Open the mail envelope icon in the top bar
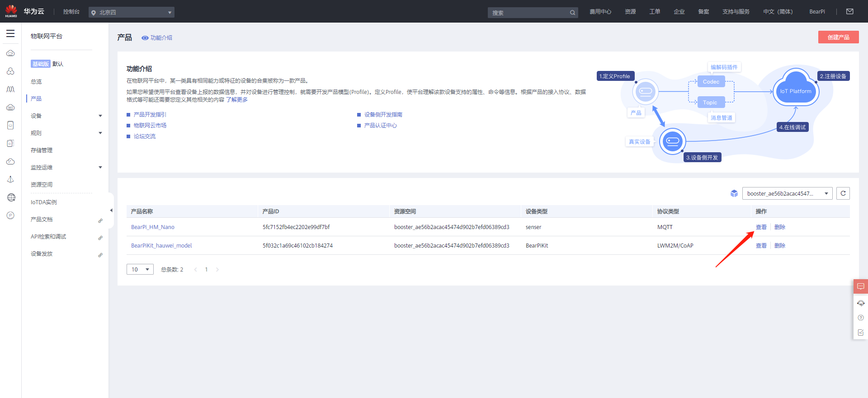The width and height of the screenshot is (868, 398). (x=849, y=12)
